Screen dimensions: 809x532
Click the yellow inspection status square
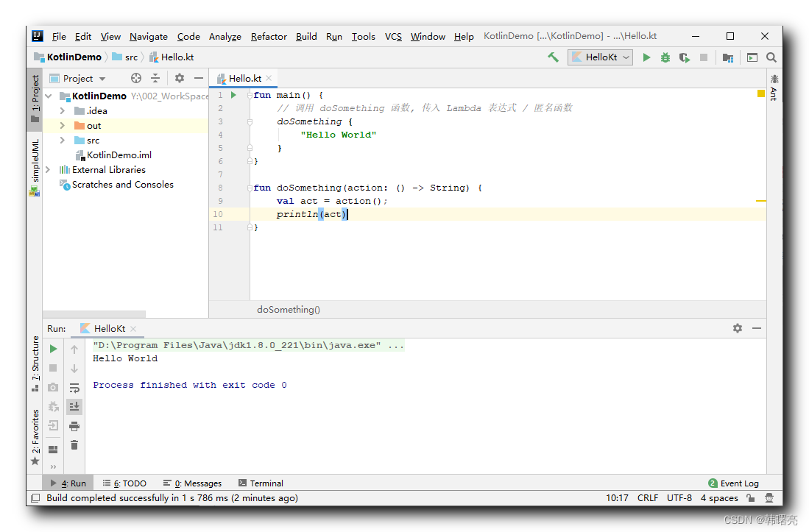[x=761, y=93]
